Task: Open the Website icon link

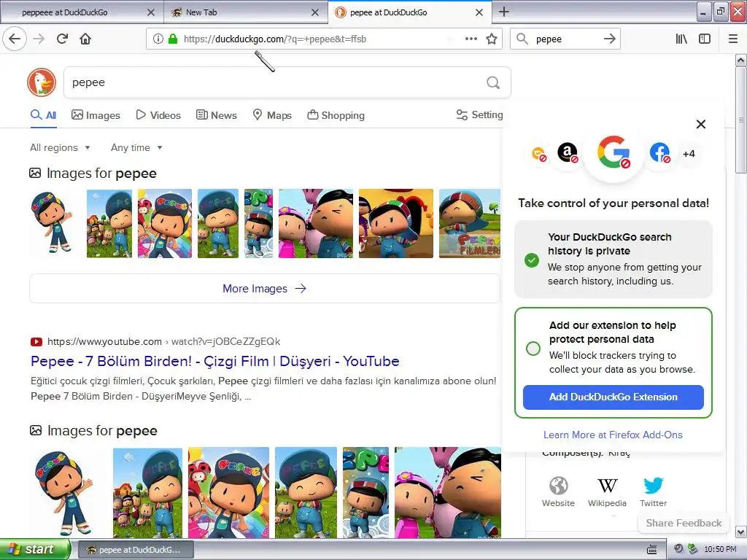Action: click(x=558, y=492)
